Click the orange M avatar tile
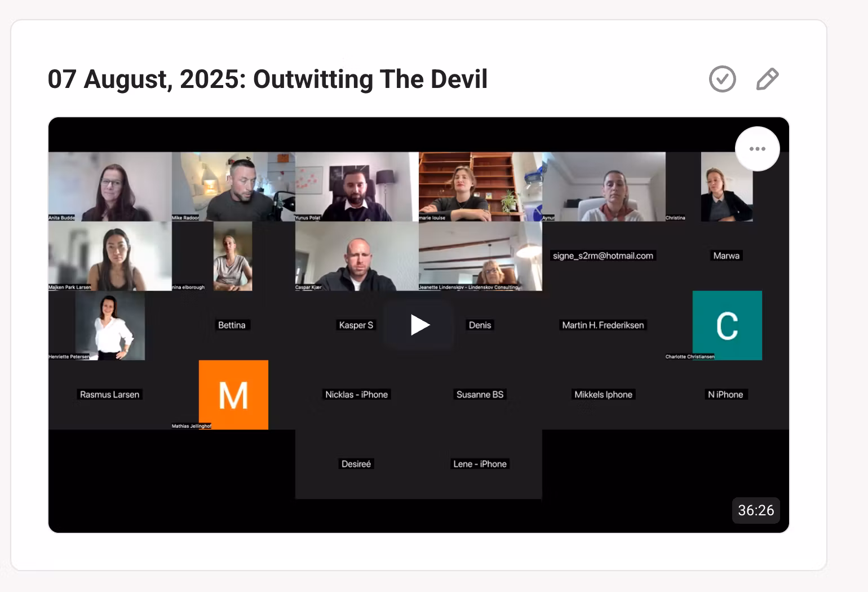 [x=233, y=395]
